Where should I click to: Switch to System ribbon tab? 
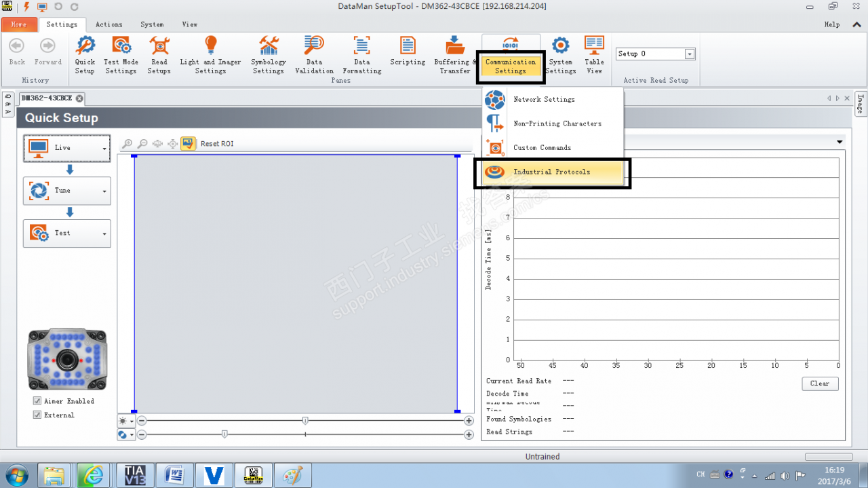[x=152, y=24]
